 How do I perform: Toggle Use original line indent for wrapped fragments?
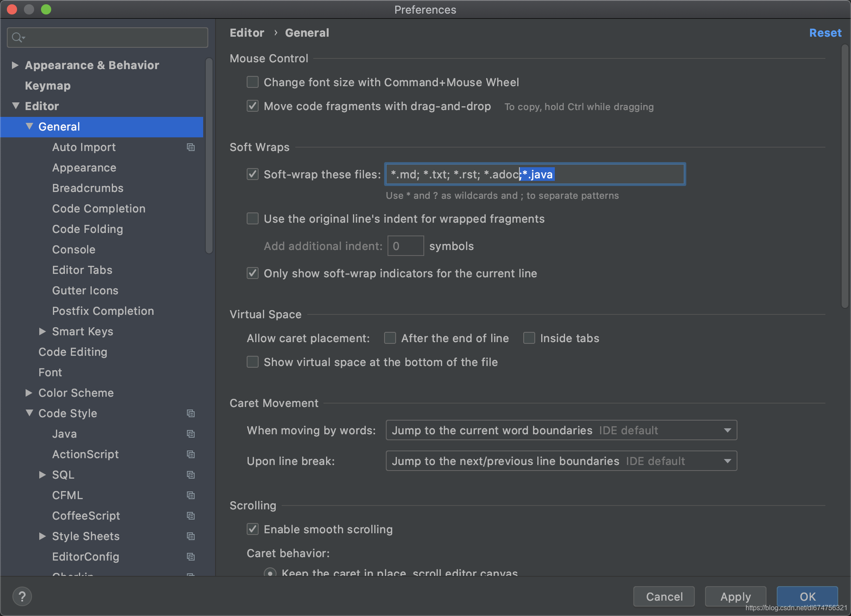click(x=252, y=218)
